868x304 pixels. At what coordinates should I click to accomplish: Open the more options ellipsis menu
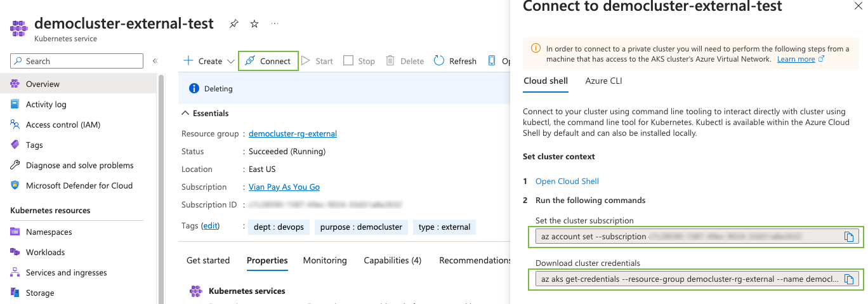275,24
